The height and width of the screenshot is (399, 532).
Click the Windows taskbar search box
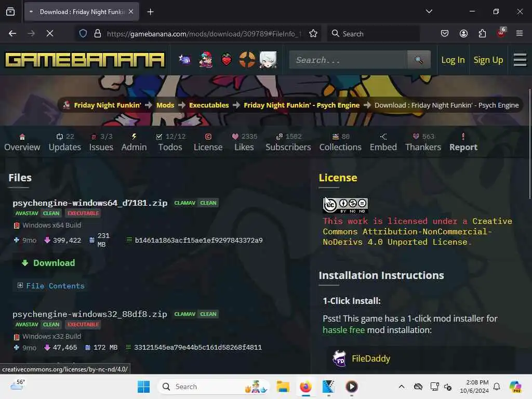pyautogui.click(x=213, y=387)
